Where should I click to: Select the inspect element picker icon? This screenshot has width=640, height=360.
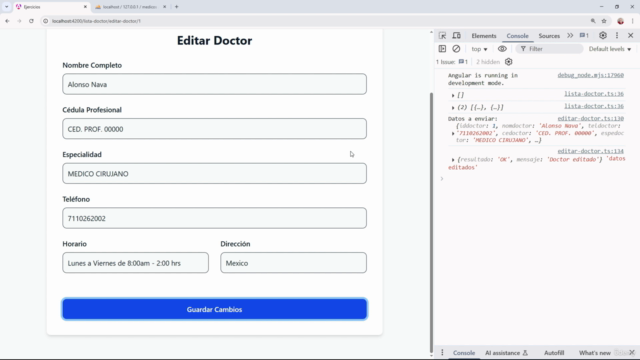442,36
